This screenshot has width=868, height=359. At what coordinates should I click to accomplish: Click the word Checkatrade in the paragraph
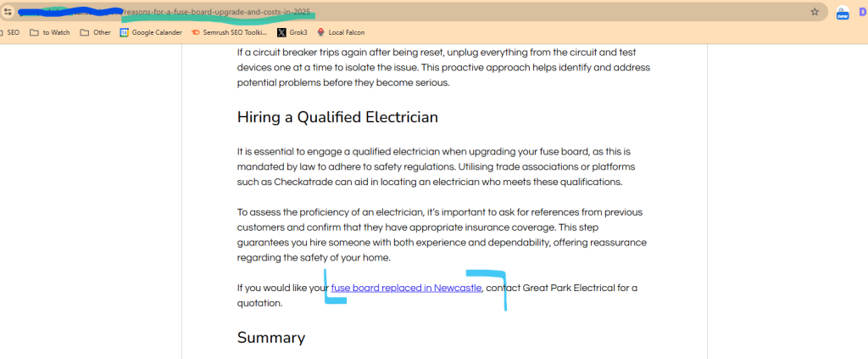tap(303, 182)
